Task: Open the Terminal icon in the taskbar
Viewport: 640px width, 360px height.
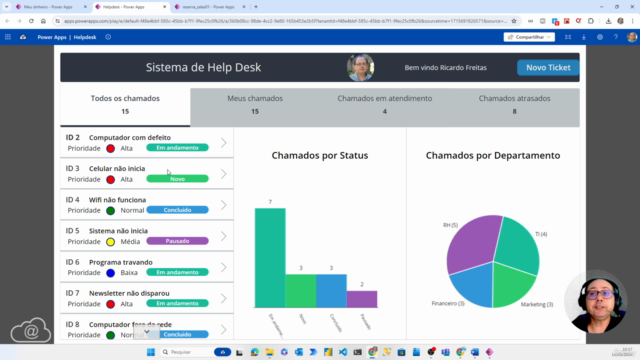Action: 358,352
